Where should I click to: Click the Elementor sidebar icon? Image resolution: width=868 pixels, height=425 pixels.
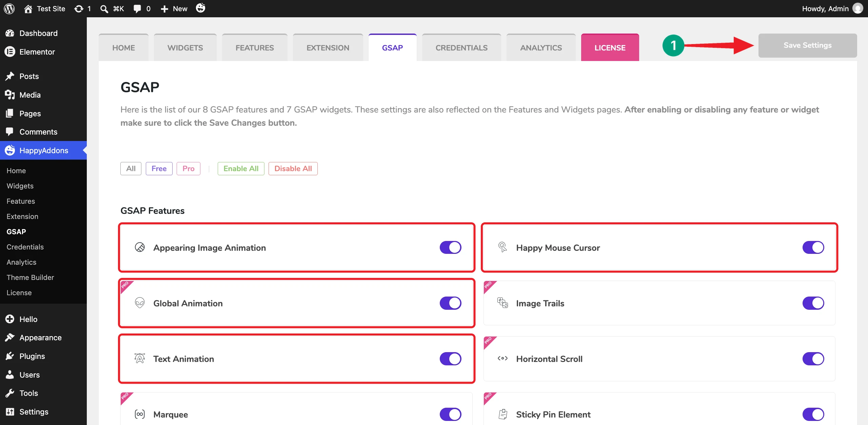(10, 52)
